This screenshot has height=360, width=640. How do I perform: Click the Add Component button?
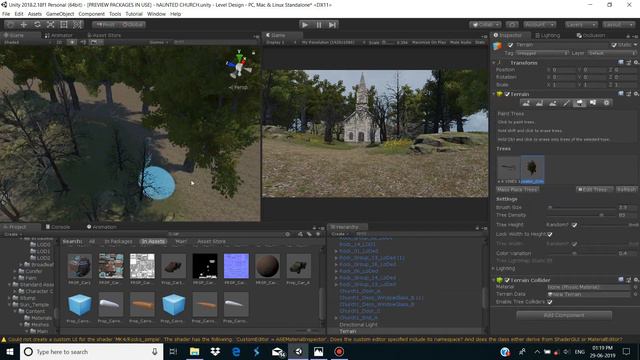(x=564, y=315)
